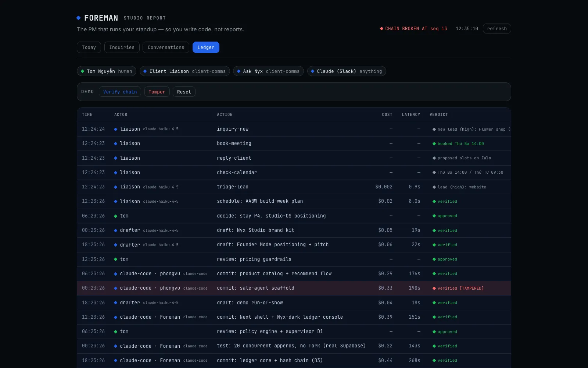Click verdict diamond in ledger core commit row
The image size is (588, 368).
pyautogui.click(x=434, y=361)
